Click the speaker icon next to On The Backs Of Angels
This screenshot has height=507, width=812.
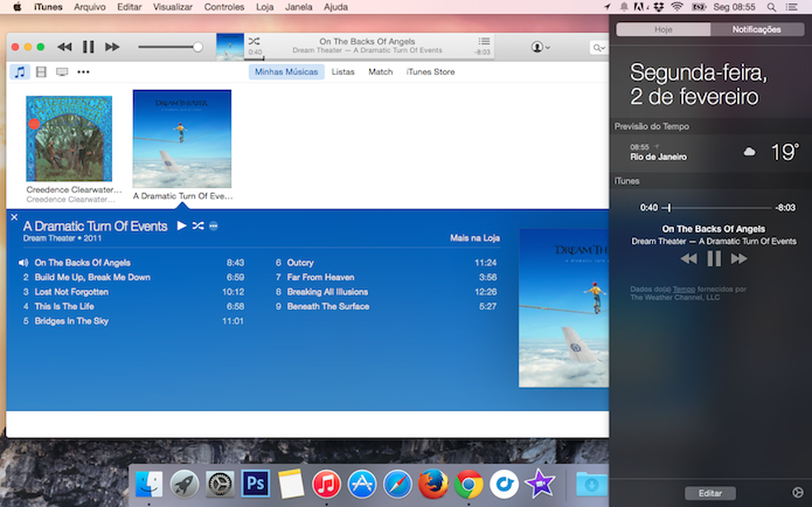(x=23, y=262)
